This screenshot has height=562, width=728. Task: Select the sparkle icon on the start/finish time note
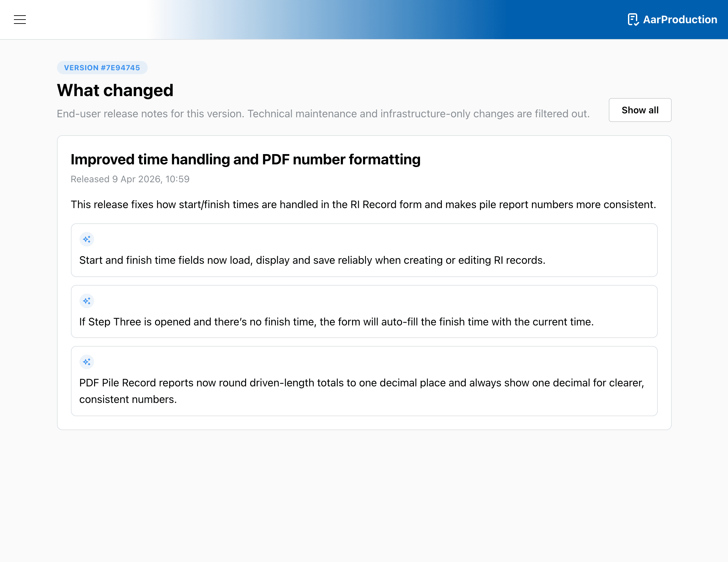[x=87, y=239]
